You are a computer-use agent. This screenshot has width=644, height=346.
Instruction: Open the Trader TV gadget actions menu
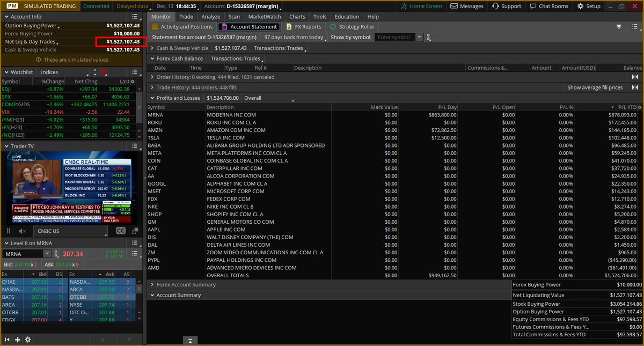click(x=136, y=146)
